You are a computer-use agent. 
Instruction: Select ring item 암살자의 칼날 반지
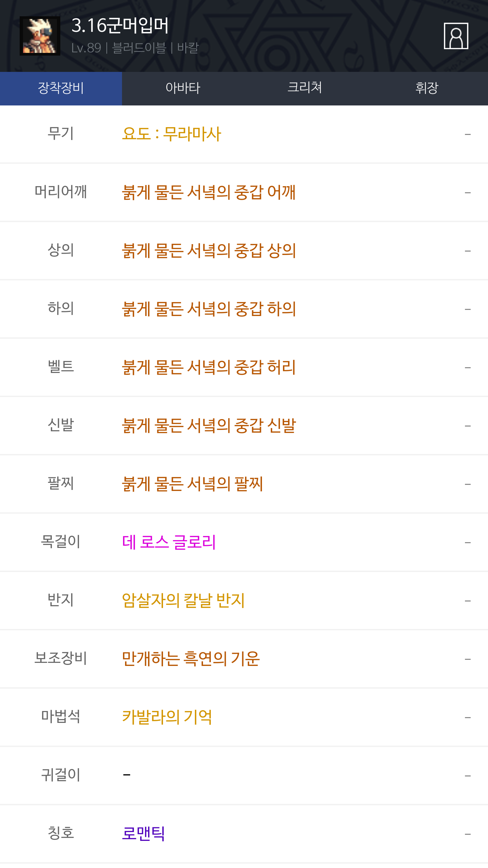183,600
